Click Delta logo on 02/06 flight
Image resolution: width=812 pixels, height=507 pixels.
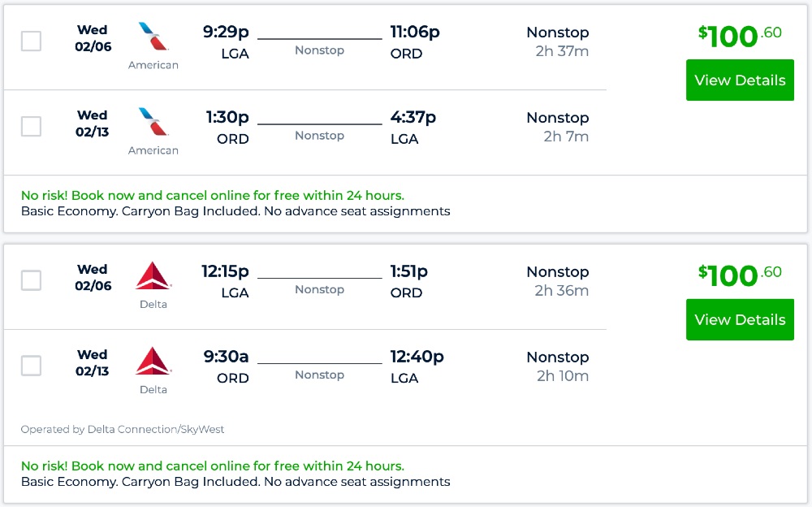[x=153, y=276]
